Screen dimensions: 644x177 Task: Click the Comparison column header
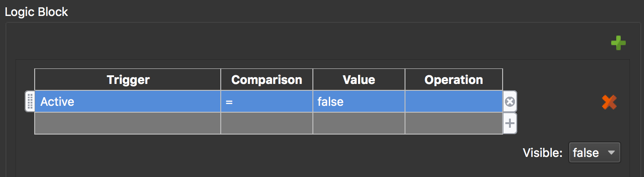267,80
